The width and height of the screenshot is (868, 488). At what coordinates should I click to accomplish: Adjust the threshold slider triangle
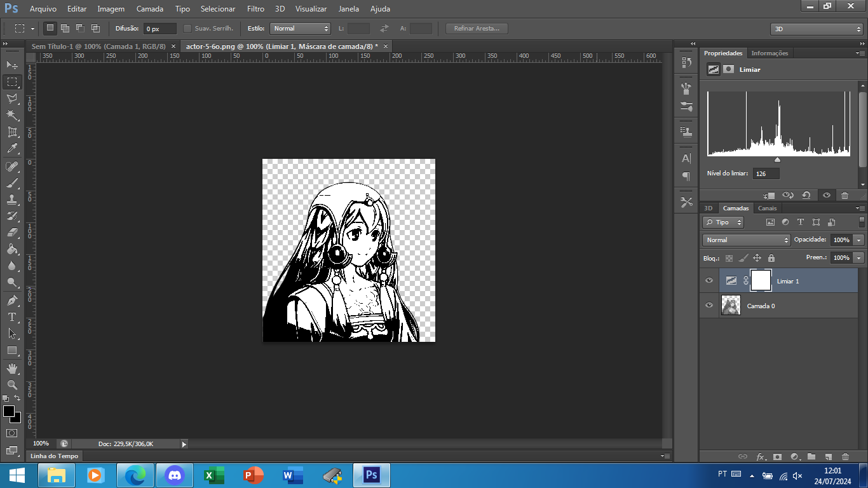tap(777, 159)
